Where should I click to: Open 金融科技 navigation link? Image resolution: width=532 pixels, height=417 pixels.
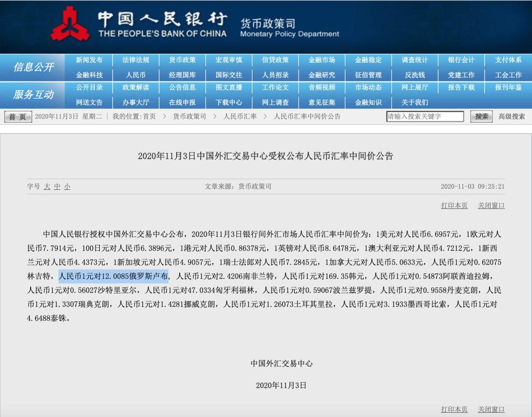coord(89,75)
